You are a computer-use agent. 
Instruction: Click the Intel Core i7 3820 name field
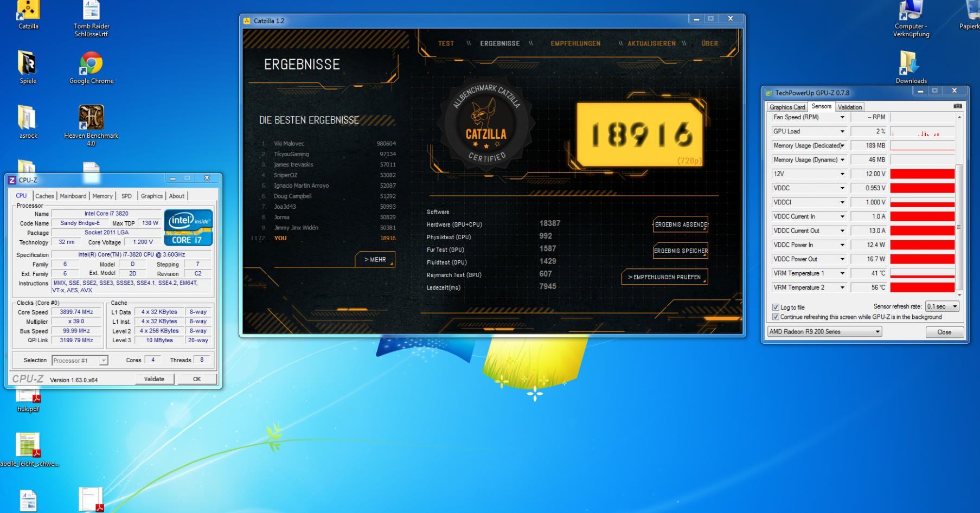[106, 214]
